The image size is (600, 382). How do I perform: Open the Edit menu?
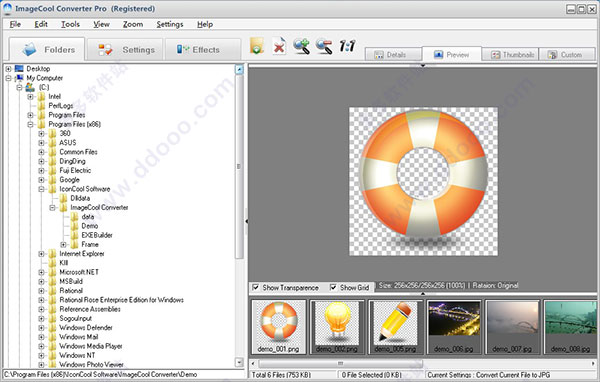(41, 24)
